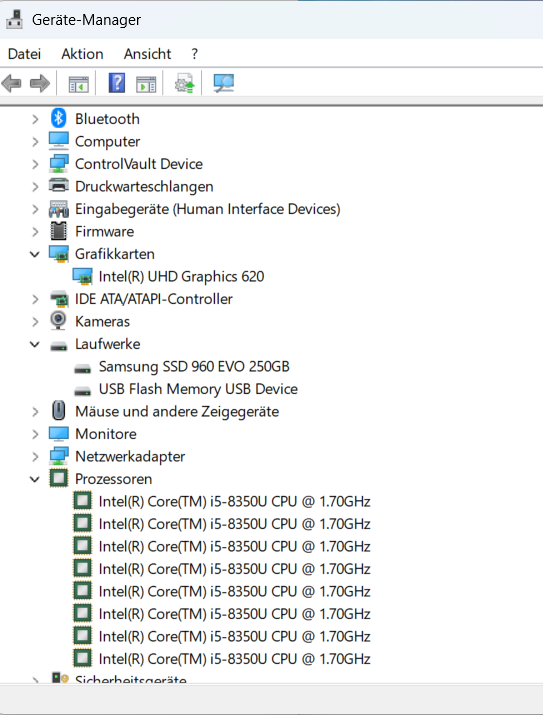Screen dimensions: 543x715
Task: Expand Mäuse und andere Zeigegeräte
Action: pos(35,411)
